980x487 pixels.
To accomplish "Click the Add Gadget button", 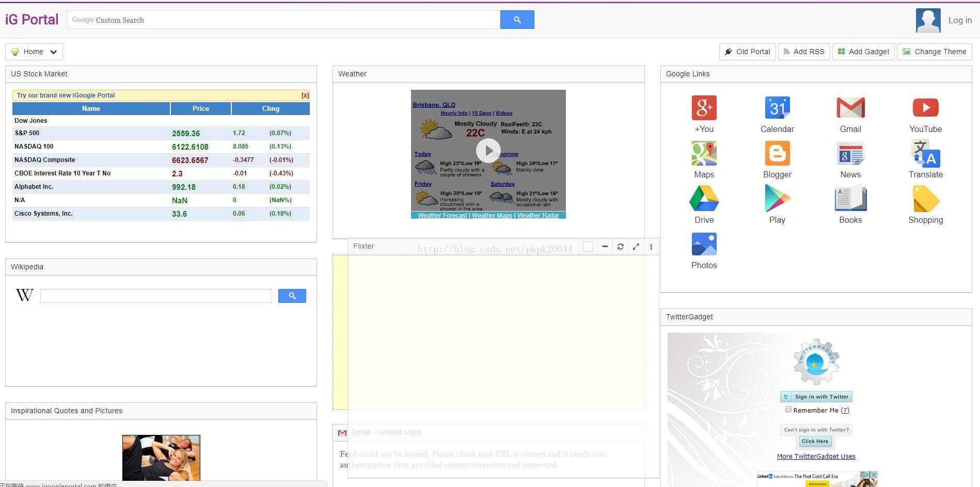I will pos(863,52).
